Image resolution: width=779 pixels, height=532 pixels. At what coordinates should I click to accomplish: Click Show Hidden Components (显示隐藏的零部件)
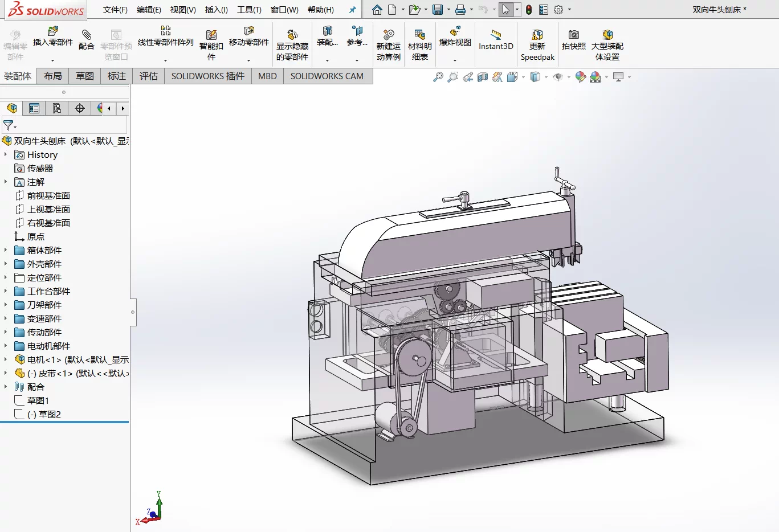[292, 44]
